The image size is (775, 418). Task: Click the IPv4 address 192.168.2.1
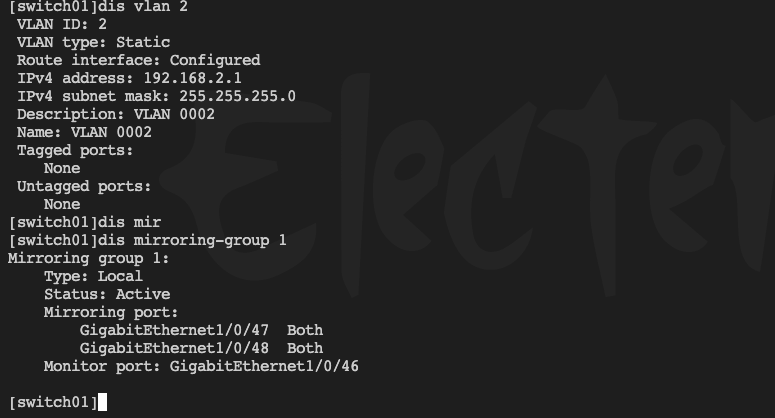point(192,78)
